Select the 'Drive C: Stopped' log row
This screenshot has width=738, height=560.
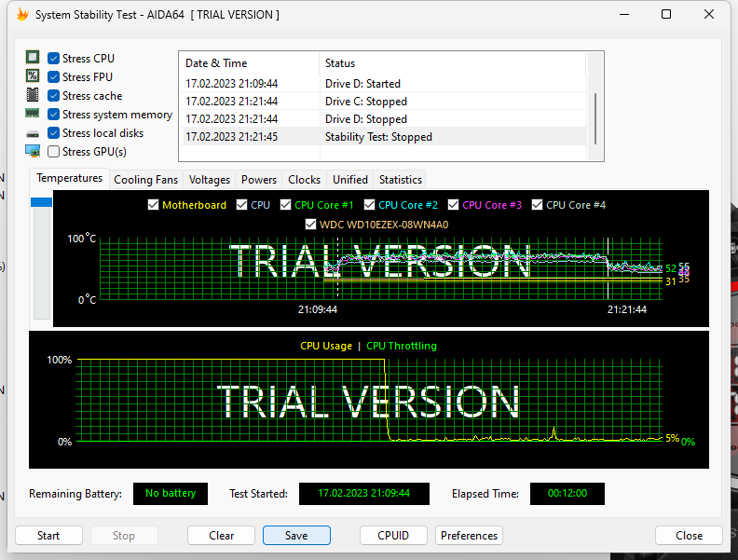(x=383, y=102)
